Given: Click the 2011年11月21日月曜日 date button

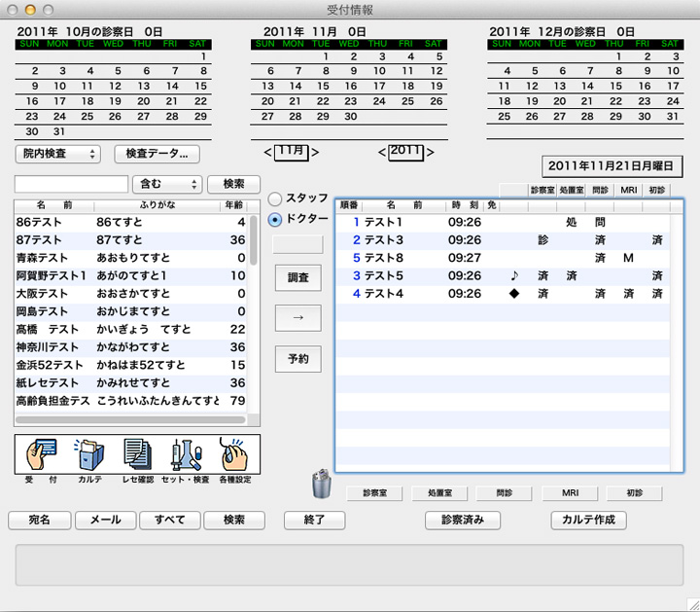Looking at the screenshot, I should coord(612,166).
